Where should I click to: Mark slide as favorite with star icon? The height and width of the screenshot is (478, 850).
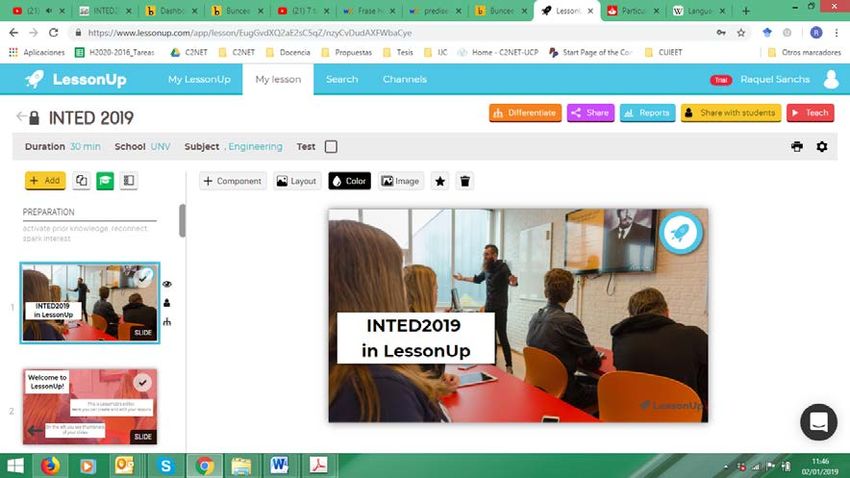[x=440, y=181]
